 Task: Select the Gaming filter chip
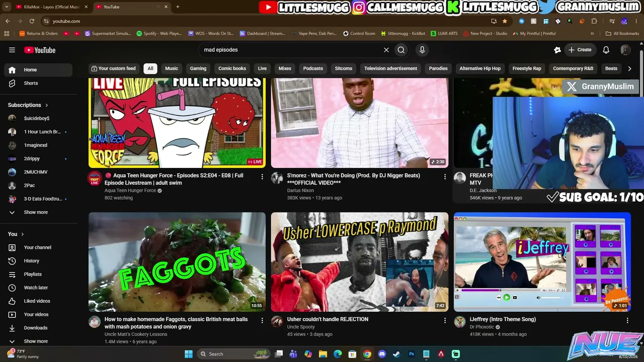[x=198, y=68]
